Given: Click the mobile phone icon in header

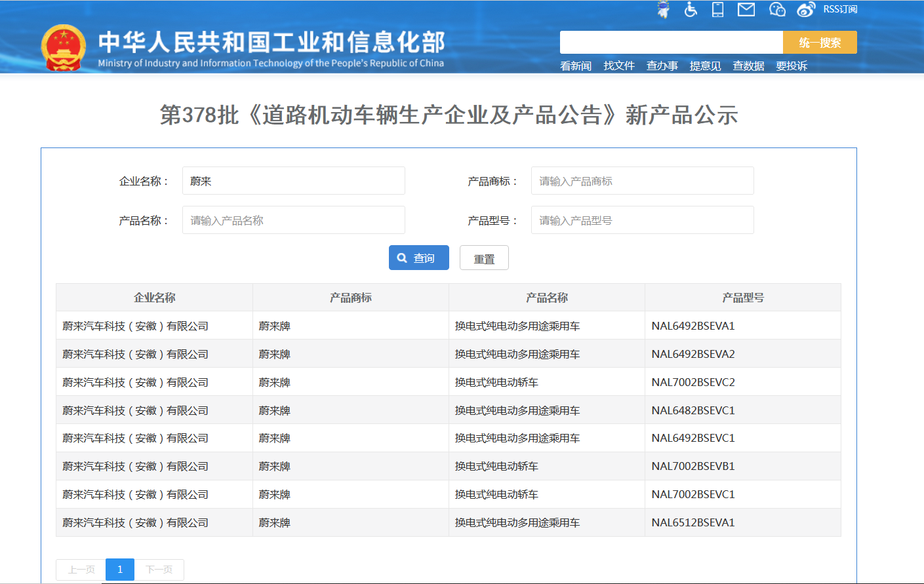Looking at the screenshot, I should pos(718,9).
